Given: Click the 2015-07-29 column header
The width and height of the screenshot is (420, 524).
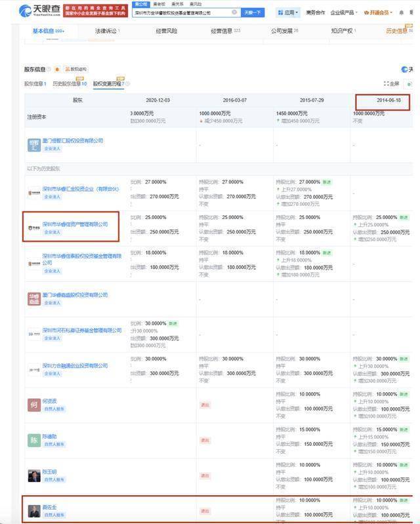Looking at the screenshot, I should tap(312, 100).
